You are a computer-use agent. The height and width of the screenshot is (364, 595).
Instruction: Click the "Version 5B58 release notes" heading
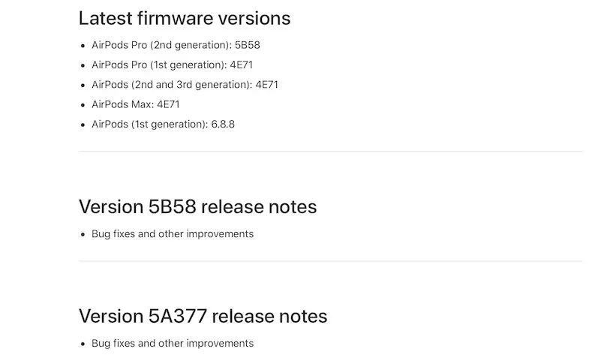click(197, 206)
